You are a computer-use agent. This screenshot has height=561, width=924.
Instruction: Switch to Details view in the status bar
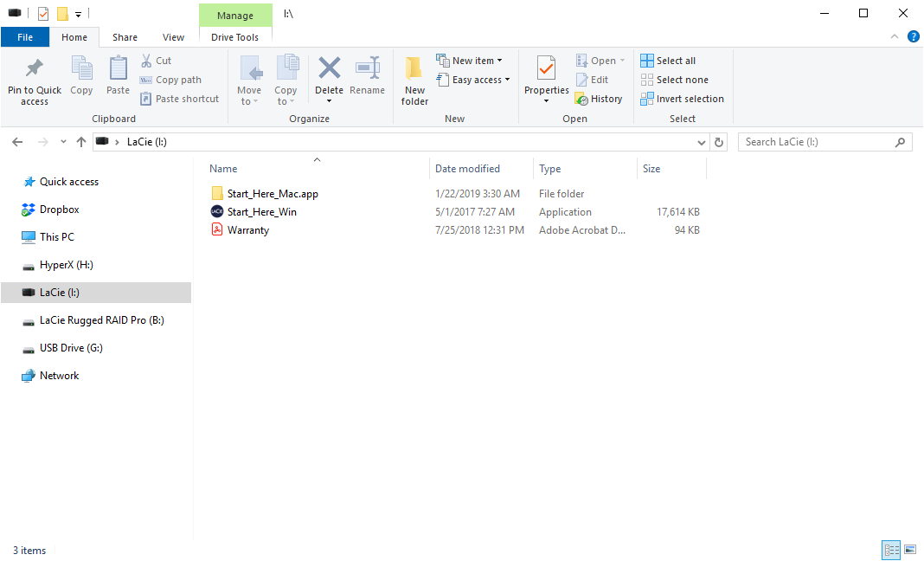(891, 550)
